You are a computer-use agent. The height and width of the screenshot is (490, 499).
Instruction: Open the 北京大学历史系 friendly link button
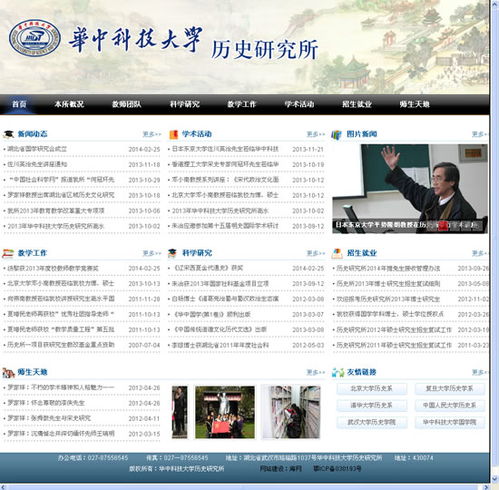tap(371, 389)
